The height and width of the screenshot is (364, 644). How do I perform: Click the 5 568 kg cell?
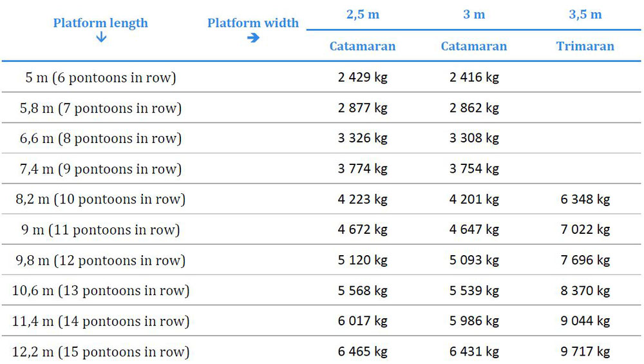(x=363, y=291)
